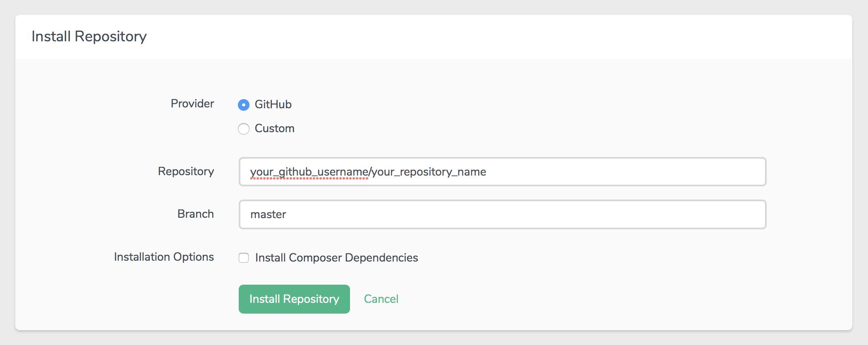868x345 pixels.
Task: Click the Install Repository panel title
Action: [89, 36]
